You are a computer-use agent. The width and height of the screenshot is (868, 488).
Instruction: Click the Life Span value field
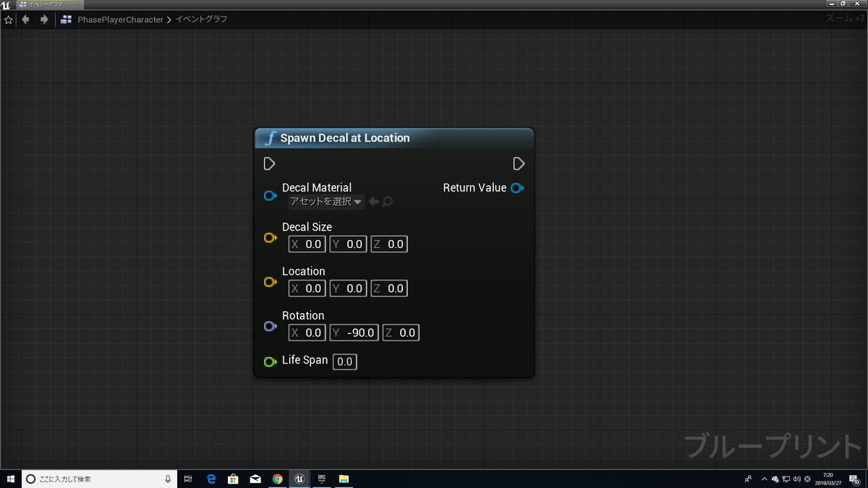click(345, 361)
